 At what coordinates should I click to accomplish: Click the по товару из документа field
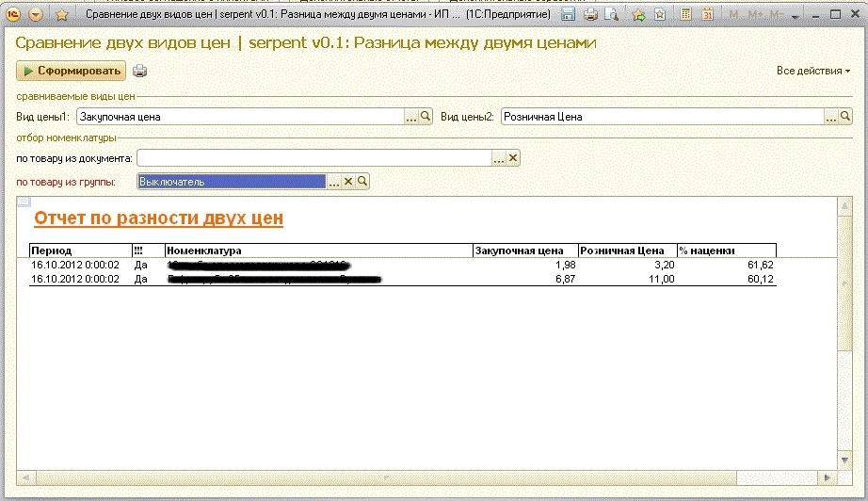tap(314, 158)
